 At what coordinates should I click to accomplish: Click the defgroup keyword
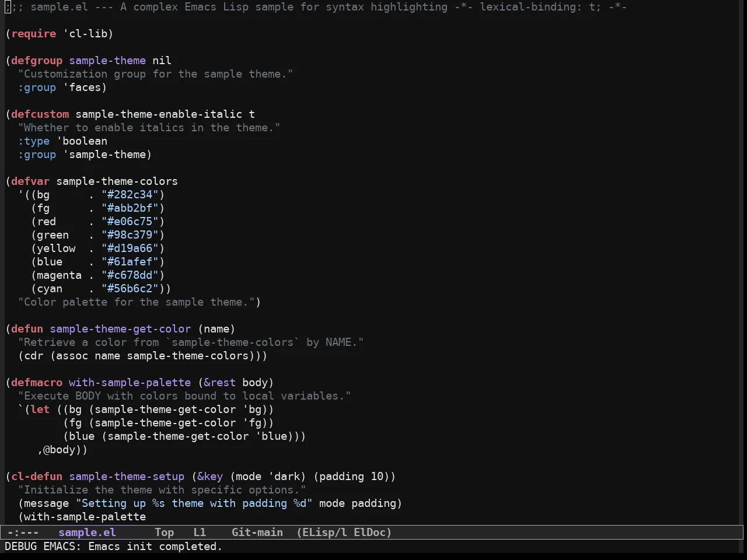click(x=37, y=61)
